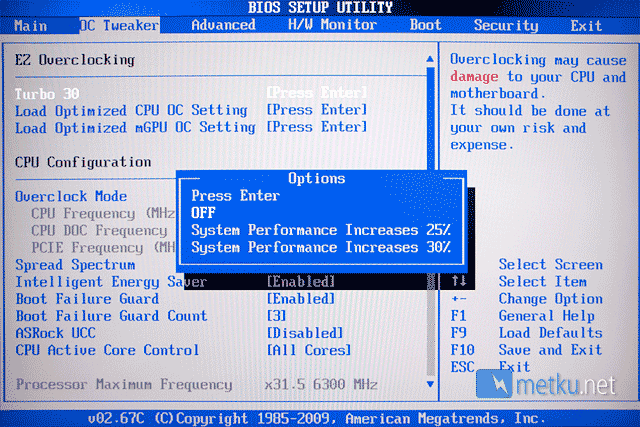This screenshot has height=427, width=640.
Task: Select the PCIE Frequency item
Action: 103,248
